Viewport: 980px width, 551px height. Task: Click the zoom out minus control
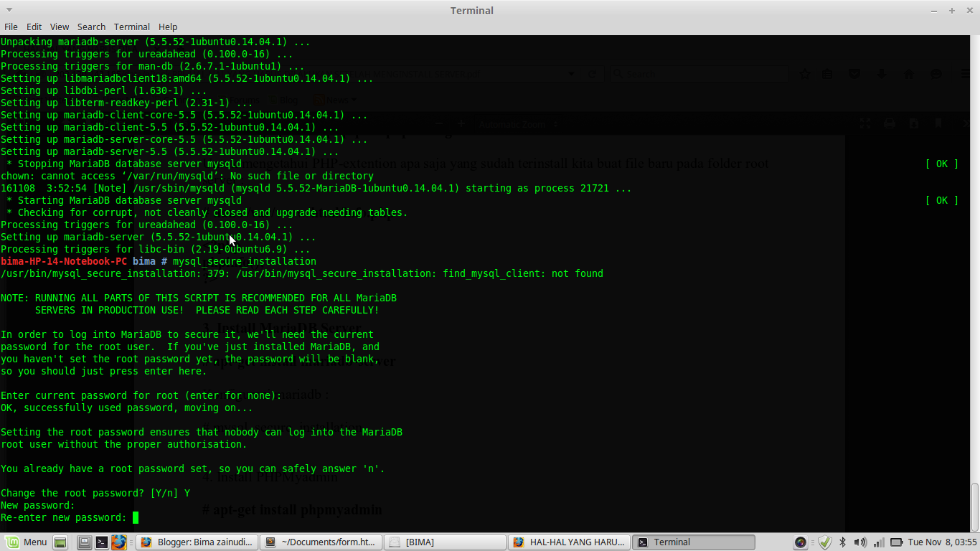tap(439, 123)
